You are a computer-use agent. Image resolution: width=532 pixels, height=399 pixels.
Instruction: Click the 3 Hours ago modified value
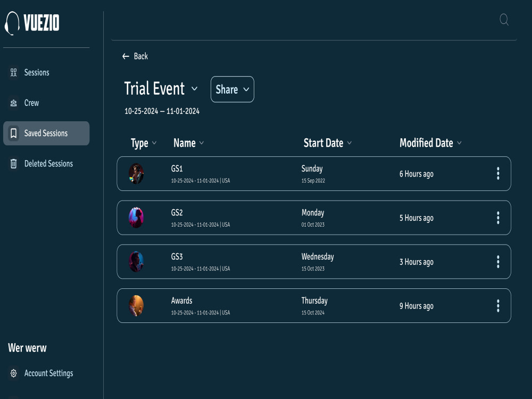[417, 262]
